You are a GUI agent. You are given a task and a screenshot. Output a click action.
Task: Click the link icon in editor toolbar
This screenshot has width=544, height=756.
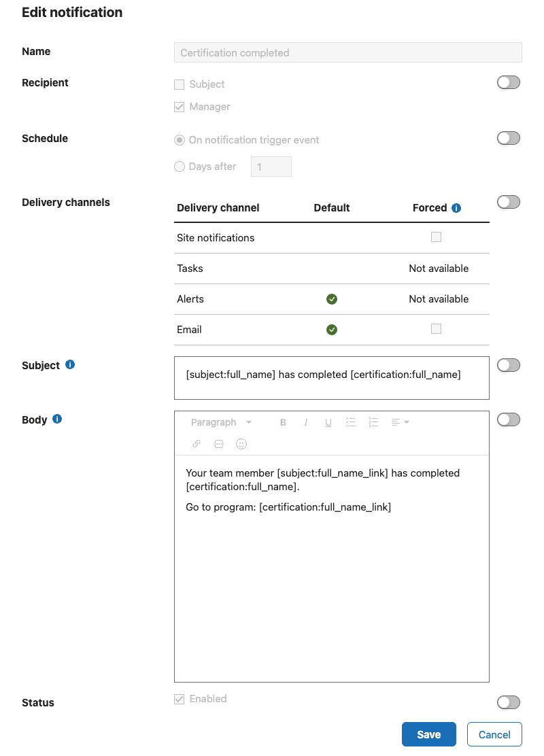tap(197, 444)
